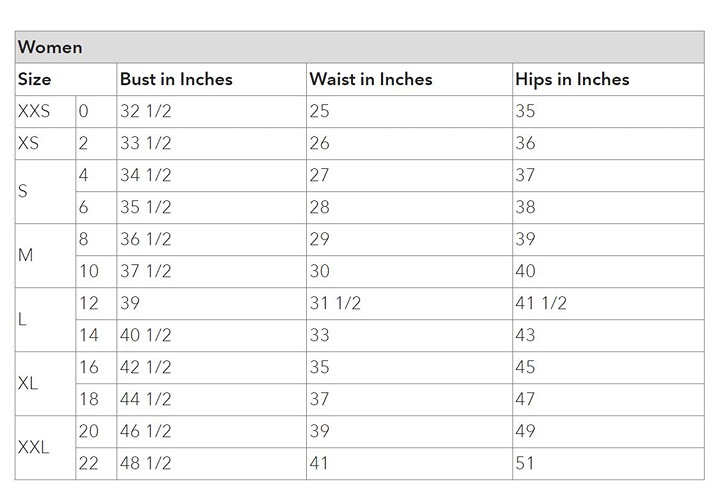Screen dimensions: 720x491
Task: Click the M size label cell
Action: click(x=45, y=256)
